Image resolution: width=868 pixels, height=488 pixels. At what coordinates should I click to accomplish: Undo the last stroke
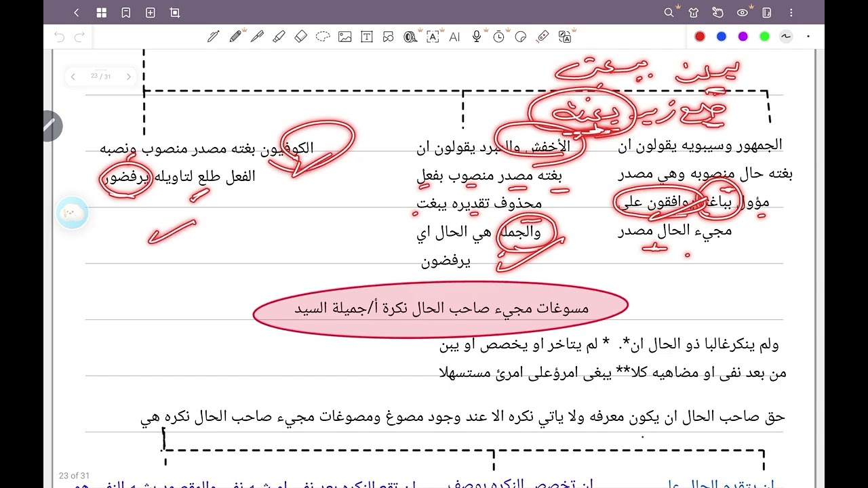point(59,37)
